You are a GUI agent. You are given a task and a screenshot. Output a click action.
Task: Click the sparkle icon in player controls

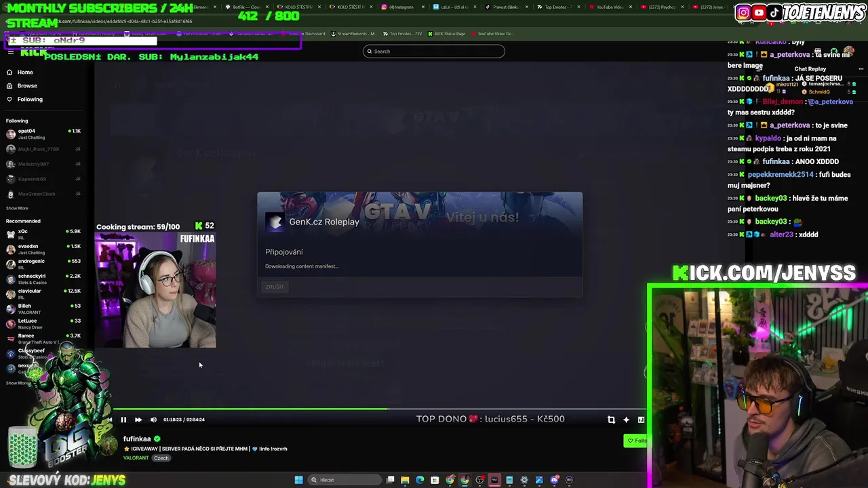tap(626, 420)
